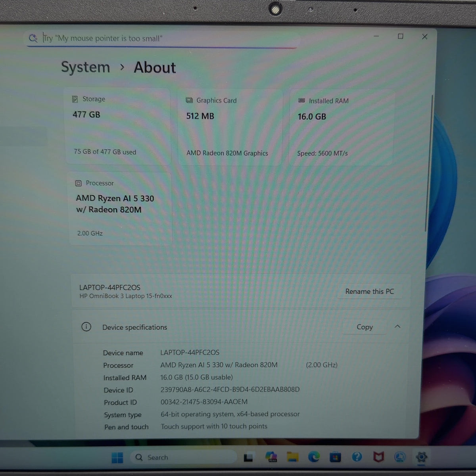Open the Windows Start menu

tap(117, 458)
